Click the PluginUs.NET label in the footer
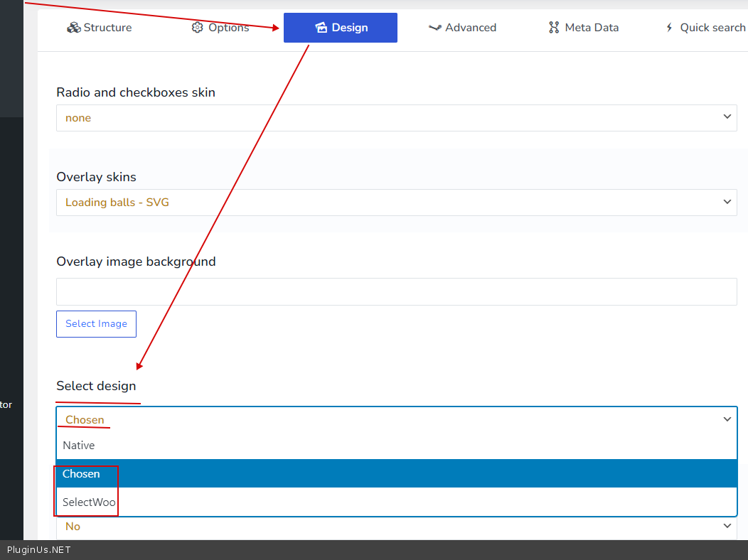The height and width of the screenshot is (560, 748). pos(39,550)
